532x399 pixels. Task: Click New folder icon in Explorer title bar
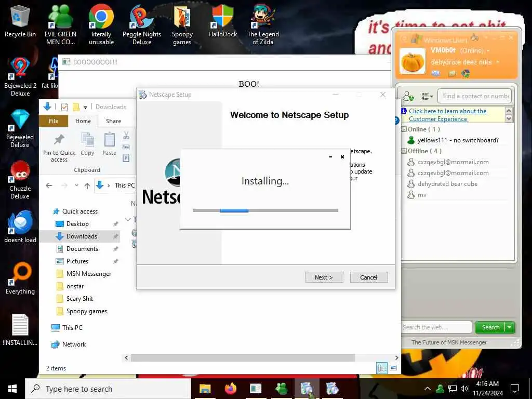coord(76,107)
